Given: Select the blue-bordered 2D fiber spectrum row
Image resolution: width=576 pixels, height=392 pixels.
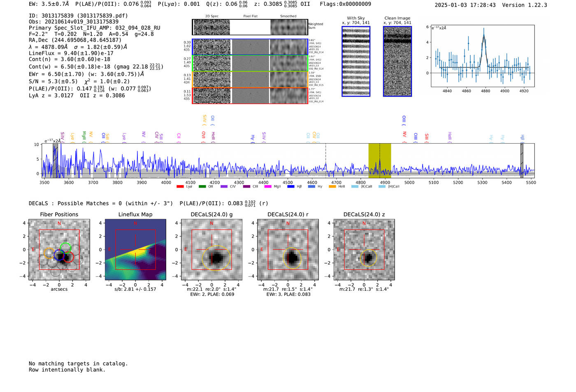Looking at the screenshot, I should [x=250, y=47].
